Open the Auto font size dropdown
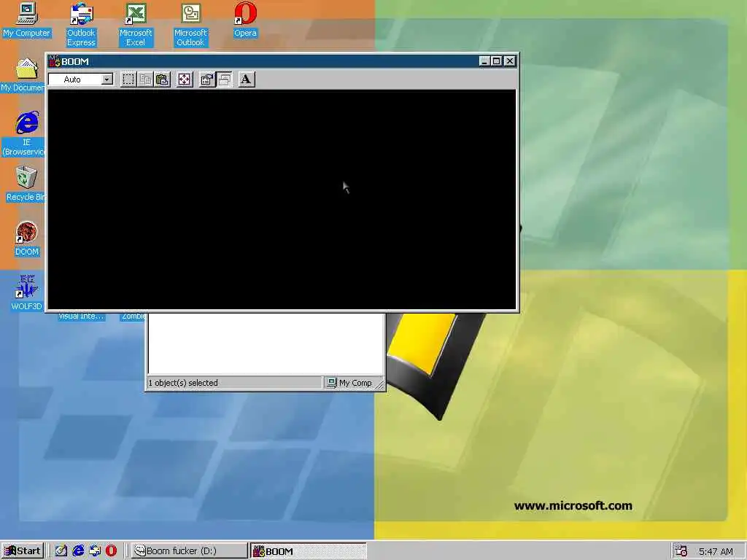Viewport: 747px width, 560px height. tap(107, 79)
